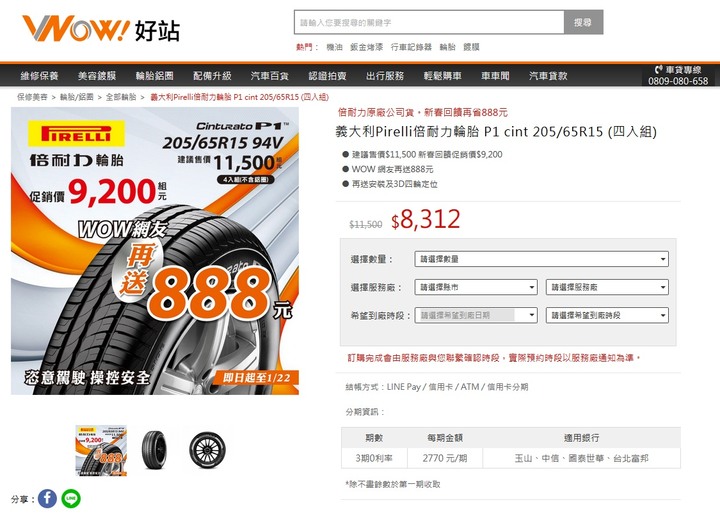This screenshot has width=720, height=514.
Task: Open the 希望到廠日期 date dropdown
Action: tap(476, 316)
